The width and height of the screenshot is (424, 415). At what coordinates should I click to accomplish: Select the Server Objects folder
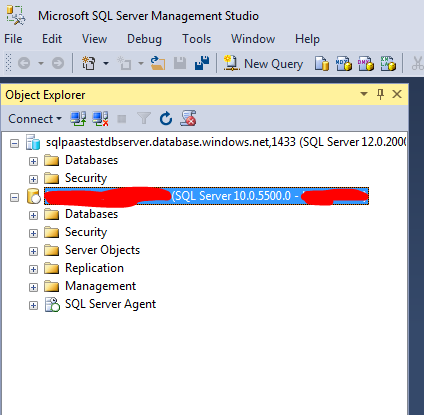102,250
